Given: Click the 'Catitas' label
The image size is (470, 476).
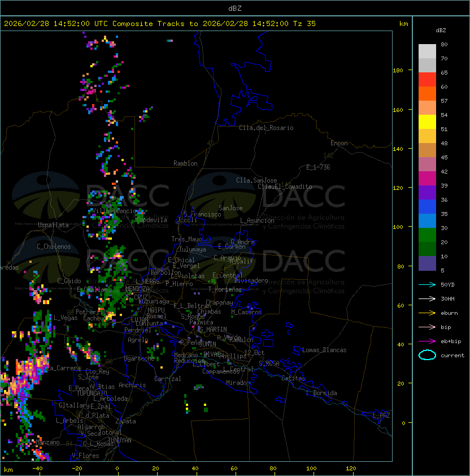Looking at the screenshot, I should (x=293, y=378).
